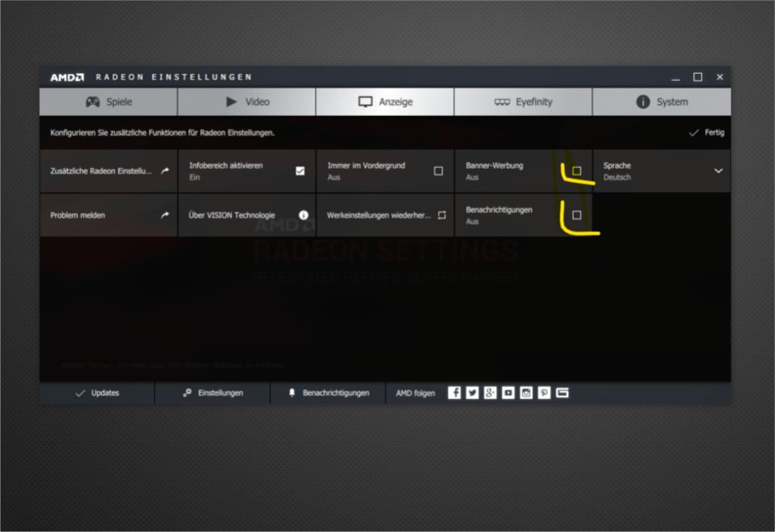This screenshot has width=775, height=532.
Task: Maximize the Radeon Einstellungen window
Action: (698, 77)
